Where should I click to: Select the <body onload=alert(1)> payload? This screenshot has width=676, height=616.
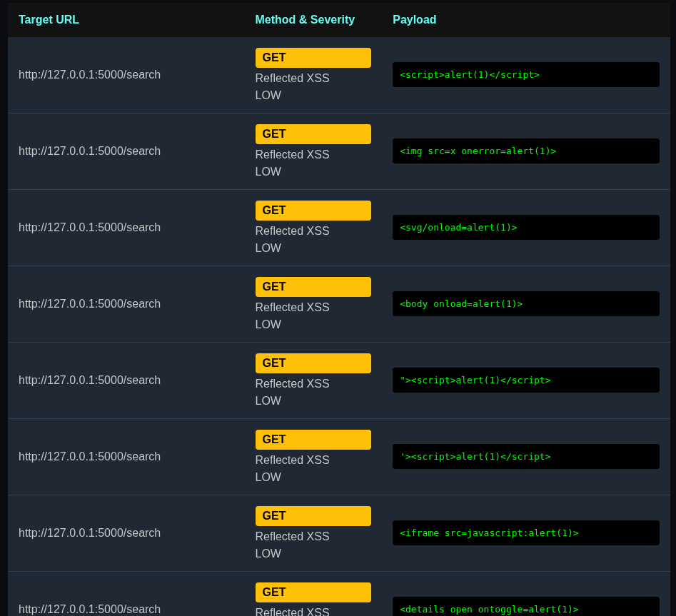click(x=526, y=304)
